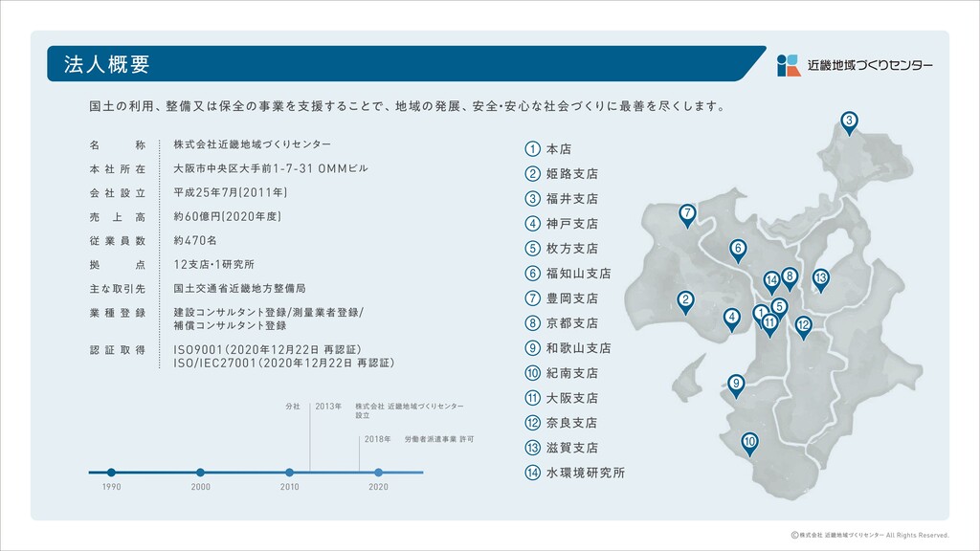This screenshot has width=980, height=551.
Task: Click the 福知山支店 legend label
Action: tap(579, 273)
